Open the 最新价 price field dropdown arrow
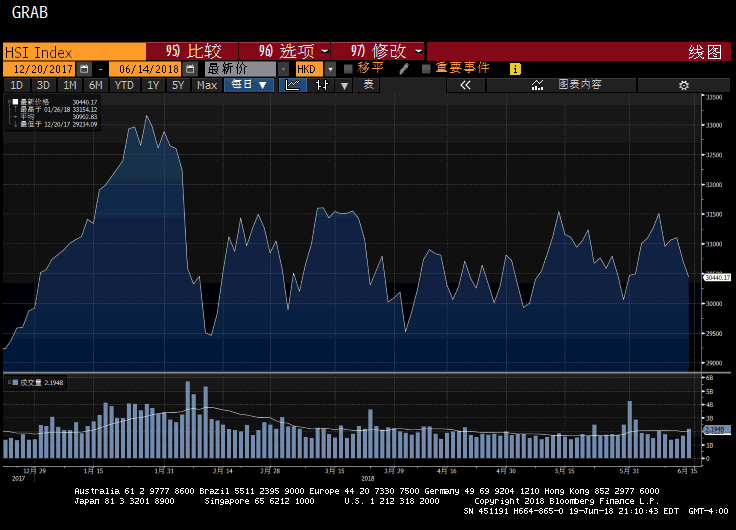This screenshot has height=530, width=736. click(284, 69)
